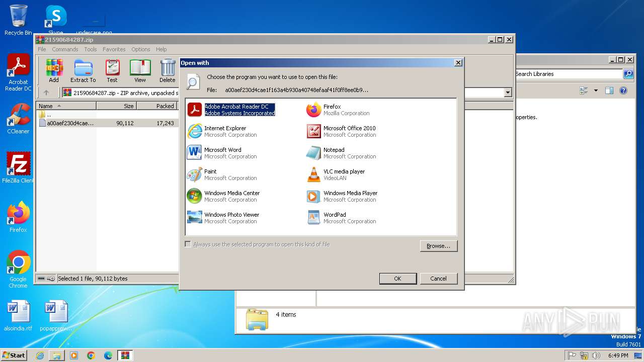Click Cancel in Open with dialog
Image resolution: width=644 pixels, height=362 pixels.
click(x=438, y=279)
